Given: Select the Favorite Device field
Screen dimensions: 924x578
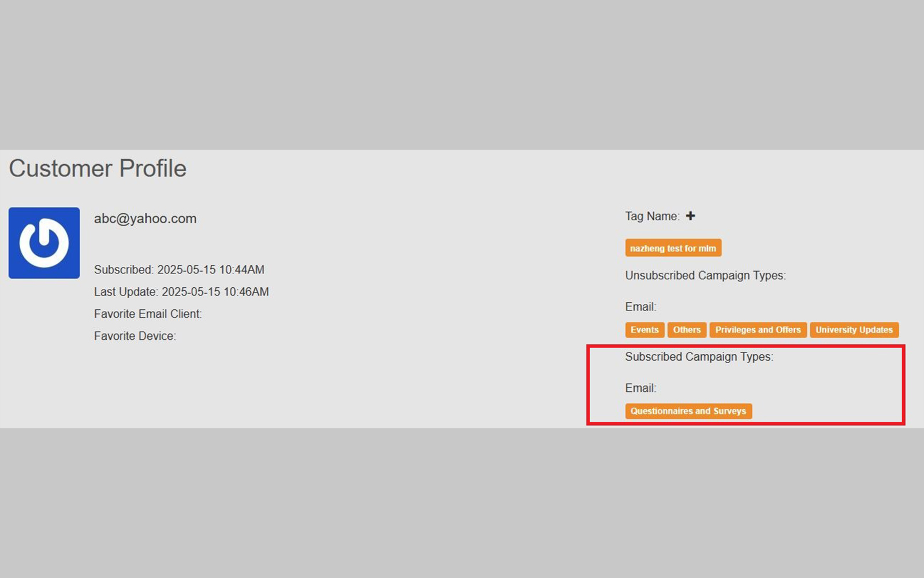Looking at the screenshot, I should pos(135,336).
